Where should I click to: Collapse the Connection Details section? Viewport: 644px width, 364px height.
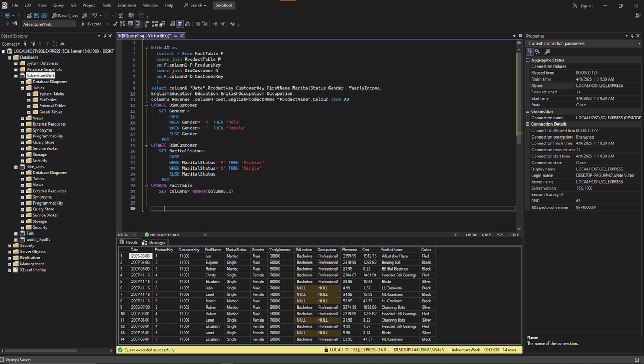coord(528,124)
